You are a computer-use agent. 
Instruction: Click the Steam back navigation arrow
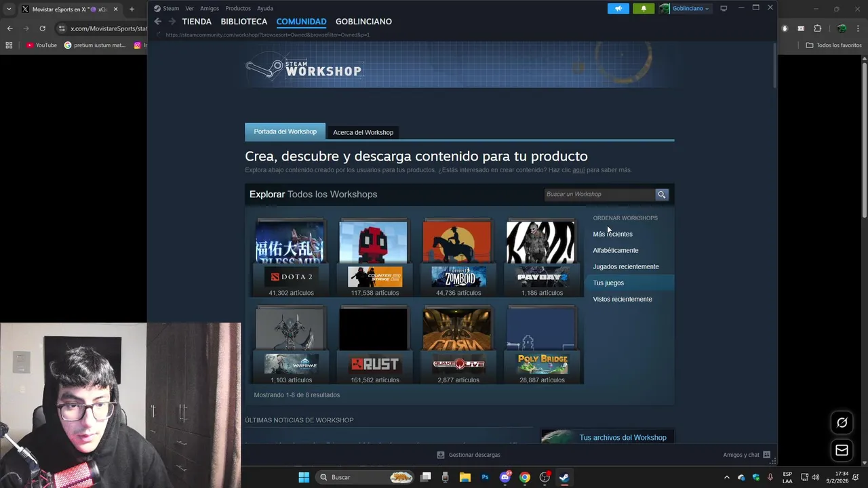click(158, 22)
